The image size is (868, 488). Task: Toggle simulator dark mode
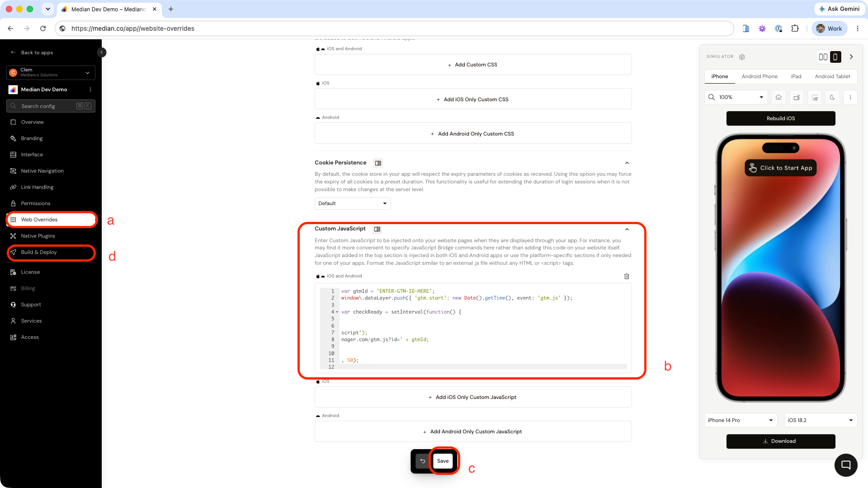click(832, 97)
